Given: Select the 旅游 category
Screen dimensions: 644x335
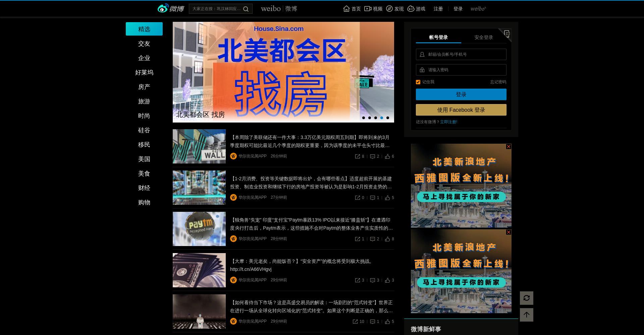Looking at the screenshot, I should 144,101.
